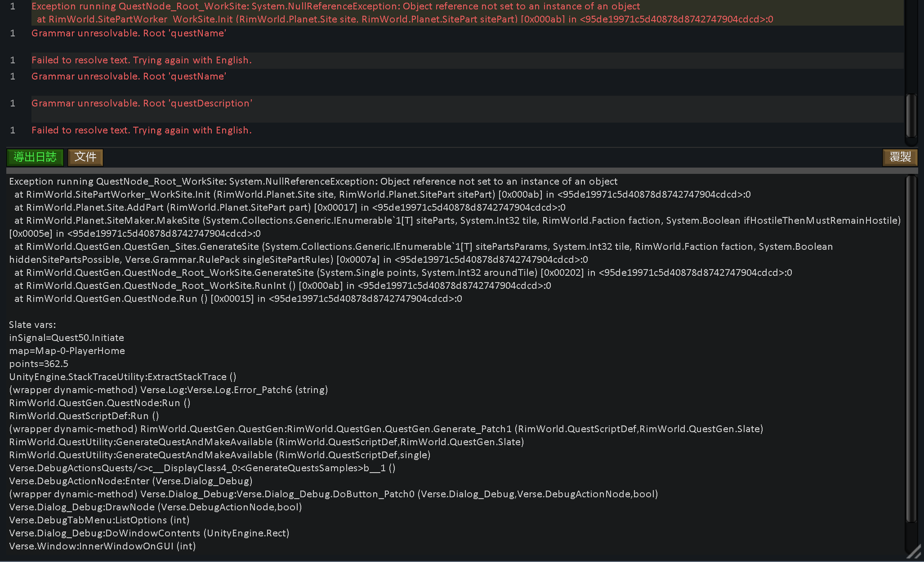Viewport: 924px width, 562px height.
Task: Click the 'Slate vars:' line in details
Action: (32, 325)
